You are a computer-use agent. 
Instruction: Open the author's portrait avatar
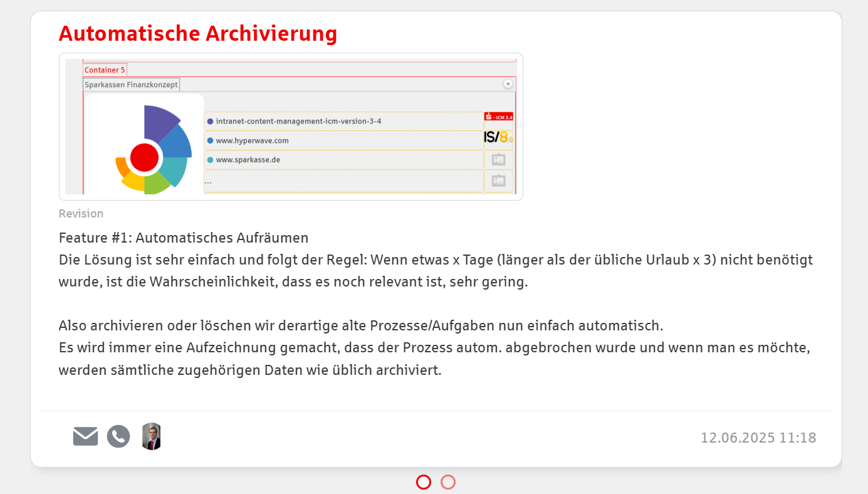[x=152, y=436]
